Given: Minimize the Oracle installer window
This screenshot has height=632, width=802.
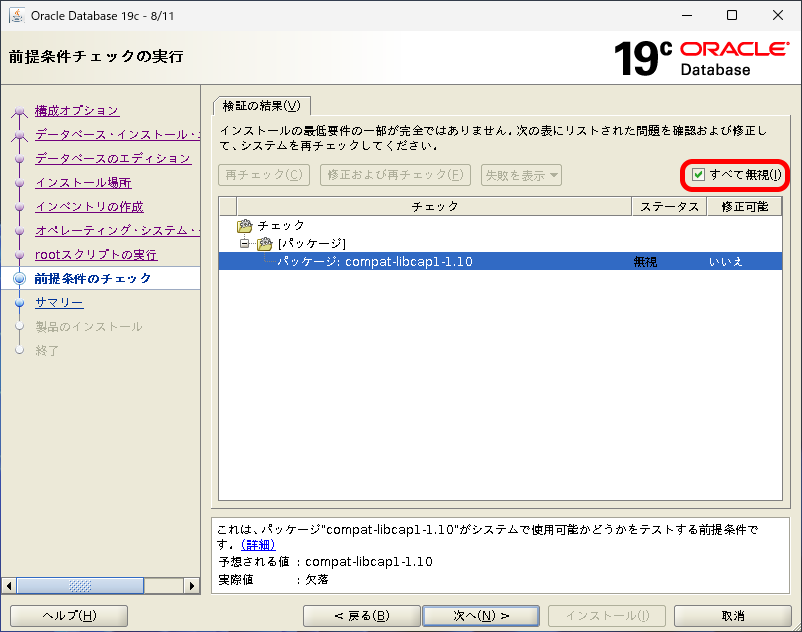Looking at the screenshot, I should [687, 15].
